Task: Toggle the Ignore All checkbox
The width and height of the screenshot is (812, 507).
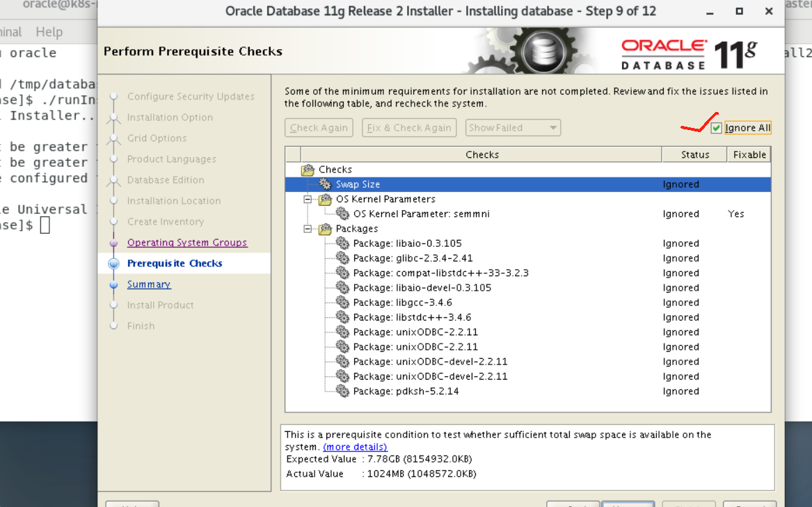Action: click(716, 128)
